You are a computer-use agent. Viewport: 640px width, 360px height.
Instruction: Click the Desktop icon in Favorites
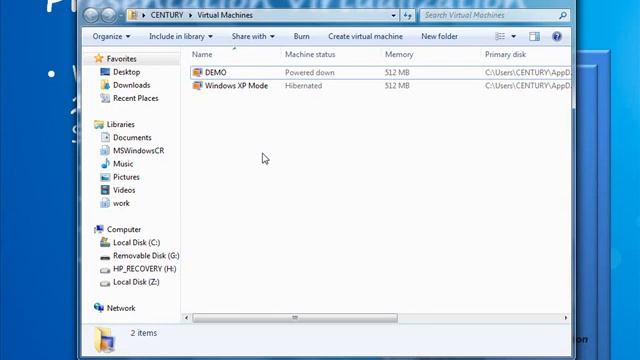105,72
